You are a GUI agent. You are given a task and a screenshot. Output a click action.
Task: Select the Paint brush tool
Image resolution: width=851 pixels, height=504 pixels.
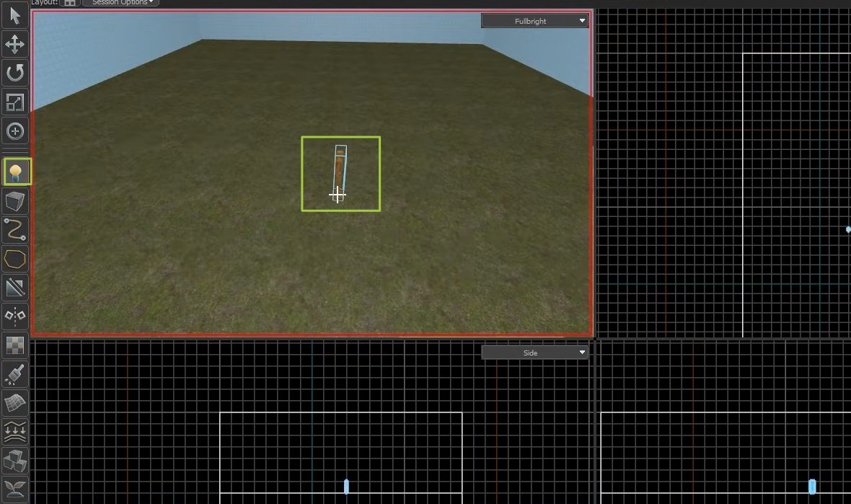click(15, 373)
